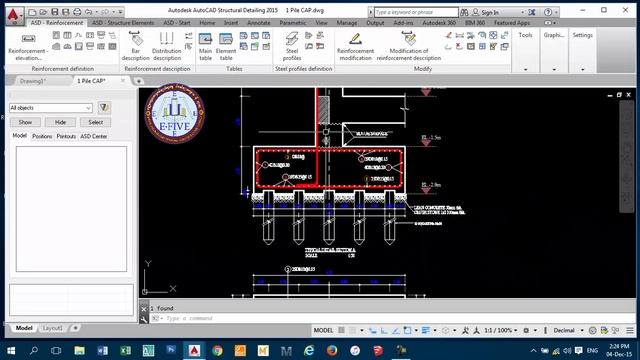Open the Manage ribbon tab
Screen dimensions: 640x360
pos(347,23)
